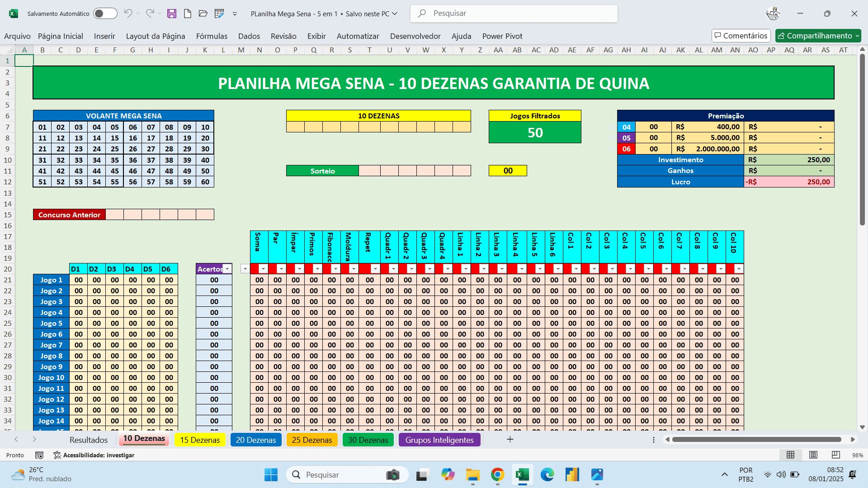The height and width of the screenshot is (488, 868).
Task: Open the Copilot icon in taskbar
Action: (x=448, y=475)
